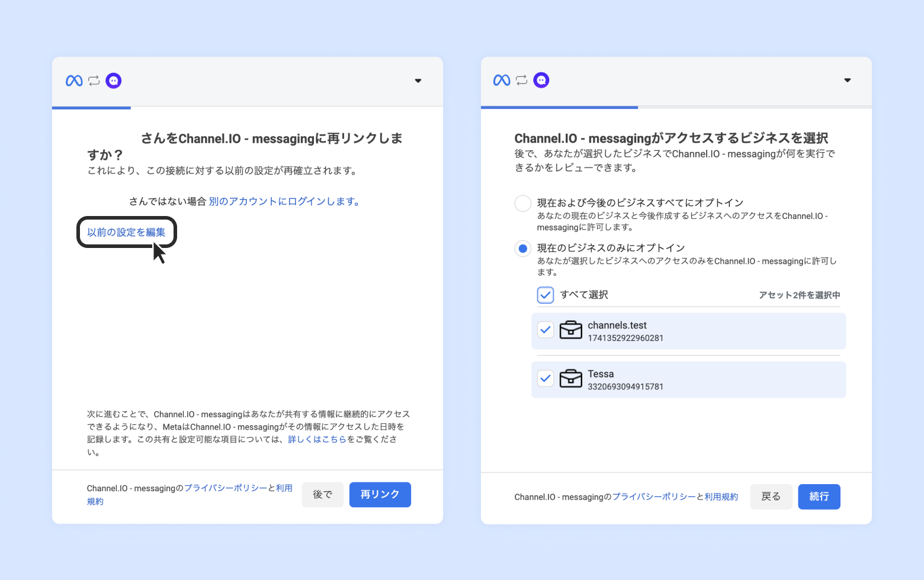Screen dimensions: 924x580
Task: Click the アセット2件を選択中 status text
Action: point(800,295)
